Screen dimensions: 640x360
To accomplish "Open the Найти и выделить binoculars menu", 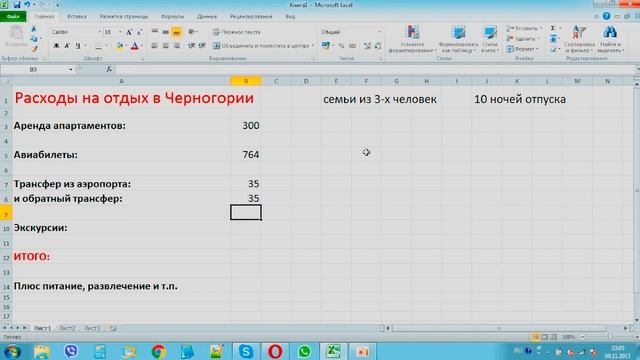I will pyautogui.click(x=610, y=39).
